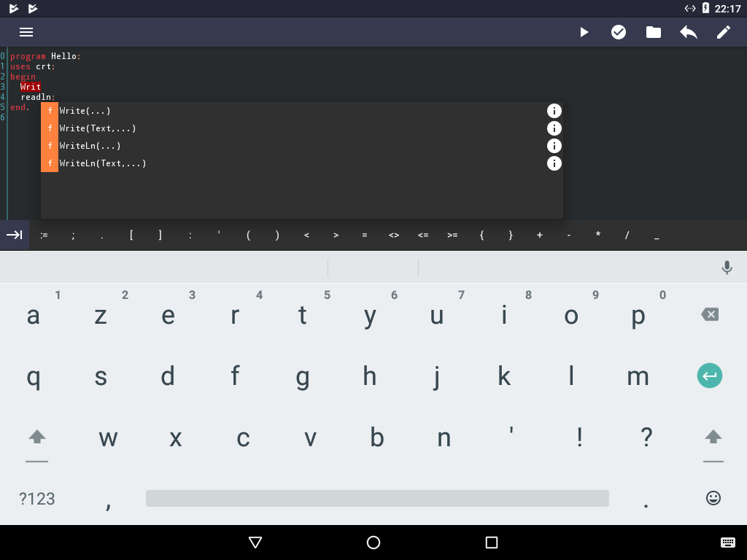Insert the := assignment symbol

44,235
